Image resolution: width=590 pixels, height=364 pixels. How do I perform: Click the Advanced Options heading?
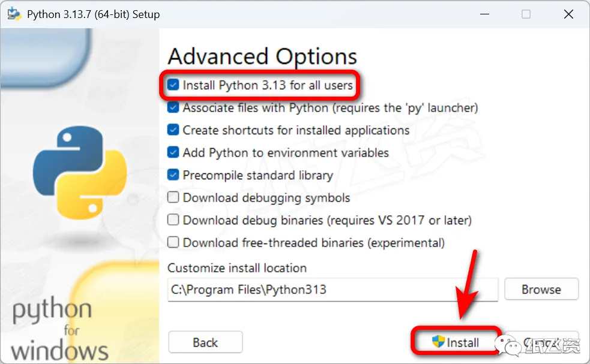click(x=262, y=57)
